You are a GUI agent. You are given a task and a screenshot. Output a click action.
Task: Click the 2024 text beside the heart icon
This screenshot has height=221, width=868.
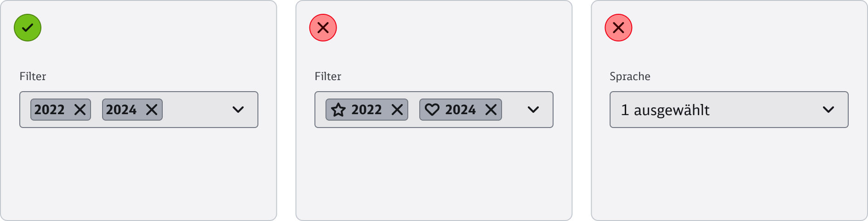coord(460,110)
